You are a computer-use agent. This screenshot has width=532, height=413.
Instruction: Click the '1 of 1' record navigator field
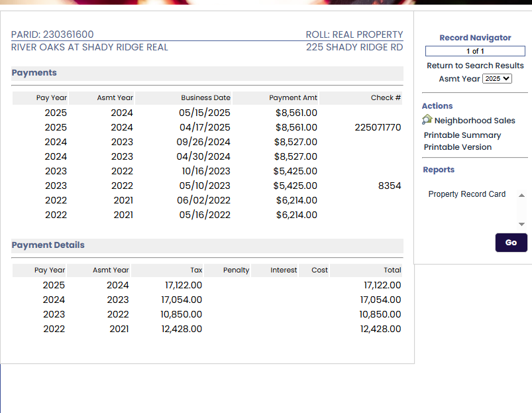[x=475, y=51]
